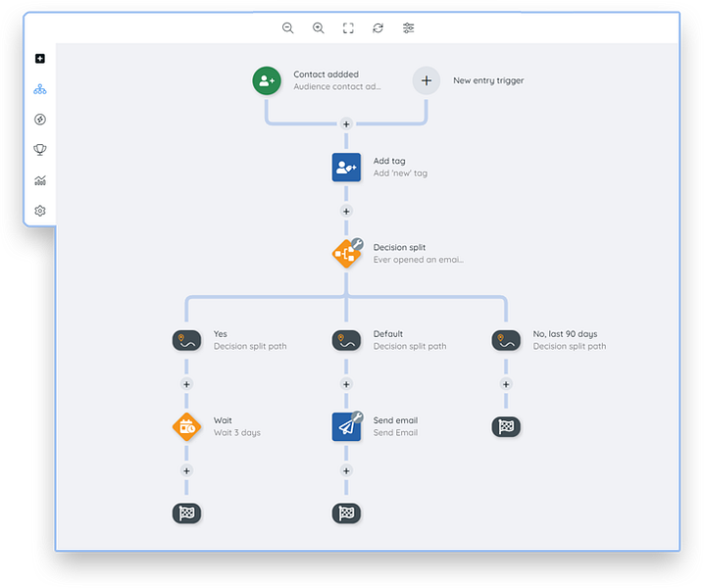This screenshot has height=588, width=704.
Task: Open the trophy goals sidebar icon
Action: pyautogui.click(x=40, y=150)
